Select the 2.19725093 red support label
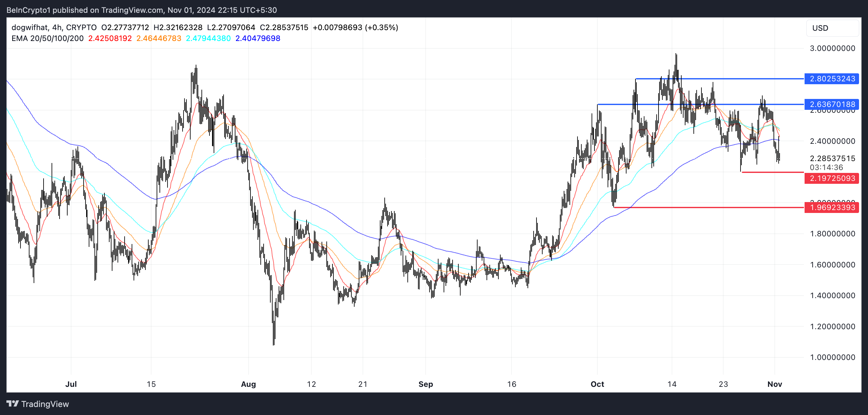868x415 pixels. click(x=831, y=178)
